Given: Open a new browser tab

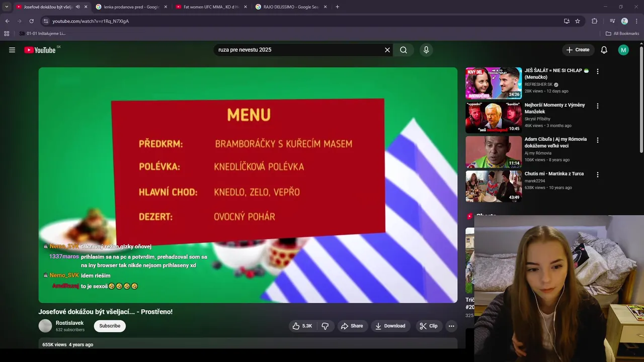Looking at the screenshot, I should point(337,7).
